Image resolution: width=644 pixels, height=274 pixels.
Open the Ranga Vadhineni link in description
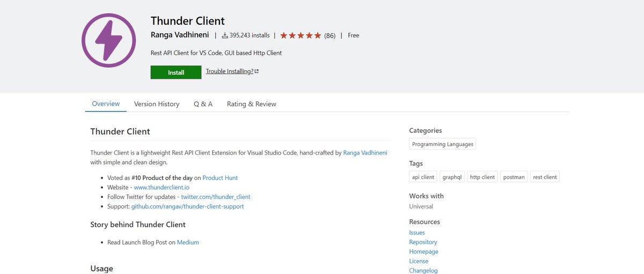[365, 153]
